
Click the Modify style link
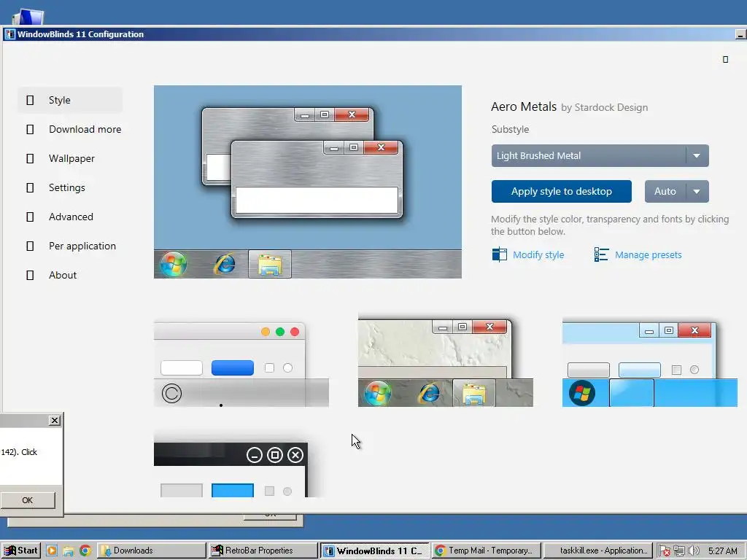point(538,254)
